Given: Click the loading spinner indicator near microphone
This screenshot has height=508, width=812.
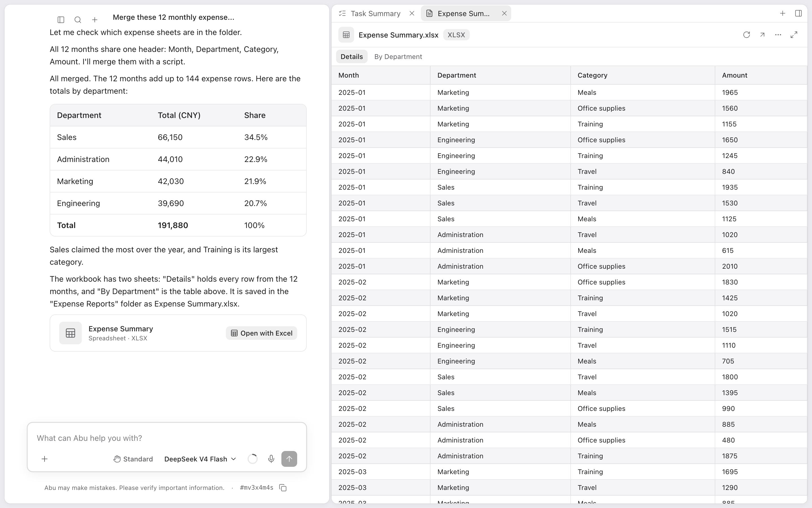Looking at the screenshot, I should 252,459.
